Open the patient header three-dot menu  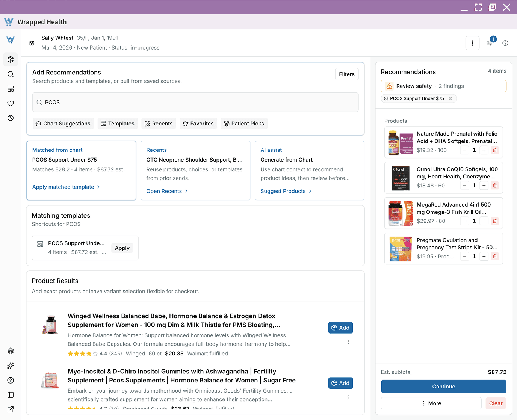[472, 43]
